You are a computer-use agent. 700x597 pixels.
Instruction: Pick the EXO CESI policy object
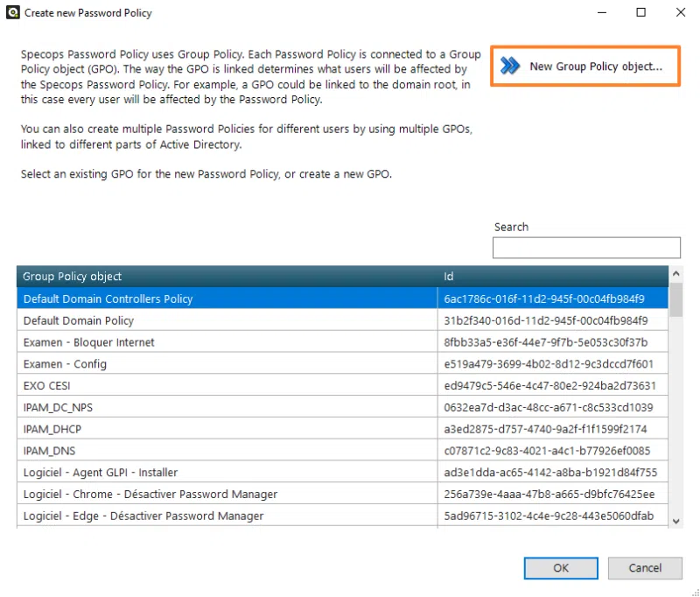pyautogui.click(x=47, y=385)
